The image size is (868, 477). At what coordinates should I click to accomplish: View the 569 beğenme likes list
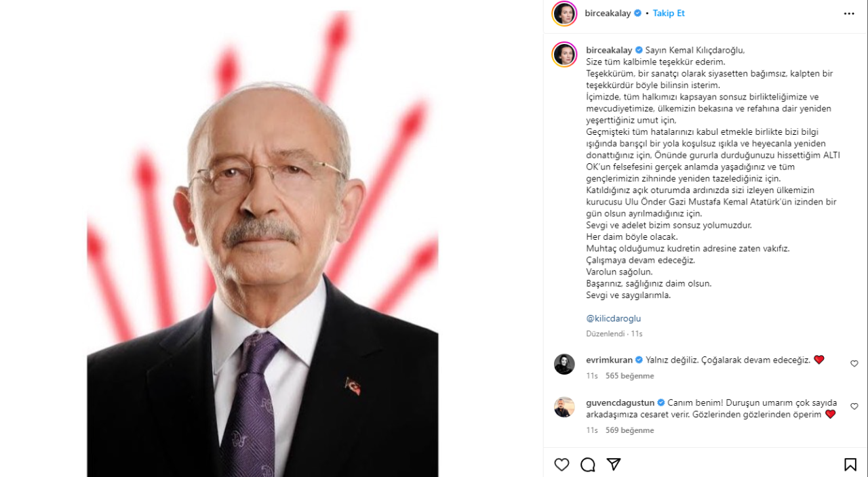coord(629,430)
